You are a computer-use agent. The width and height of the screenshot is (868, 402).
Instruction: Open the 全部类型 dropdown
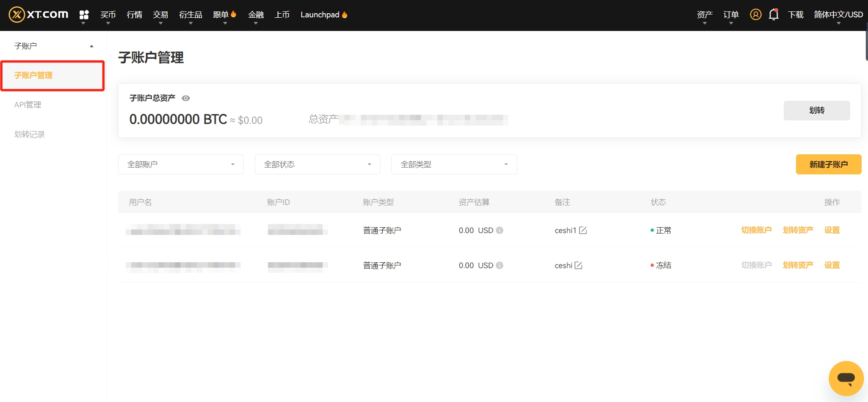coord(454,164)
